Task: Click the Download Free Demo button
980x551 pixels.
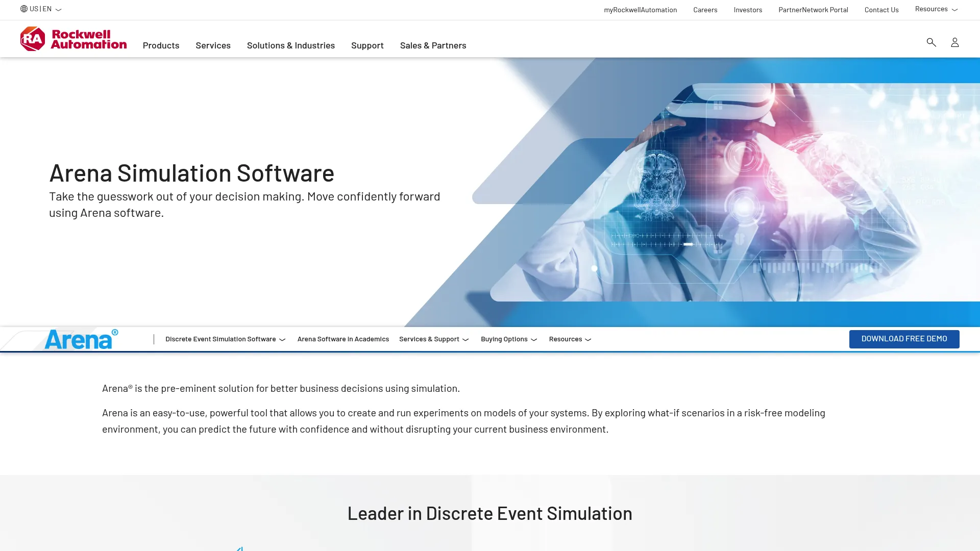Action: pyautogui.click(x=904, y=339)
